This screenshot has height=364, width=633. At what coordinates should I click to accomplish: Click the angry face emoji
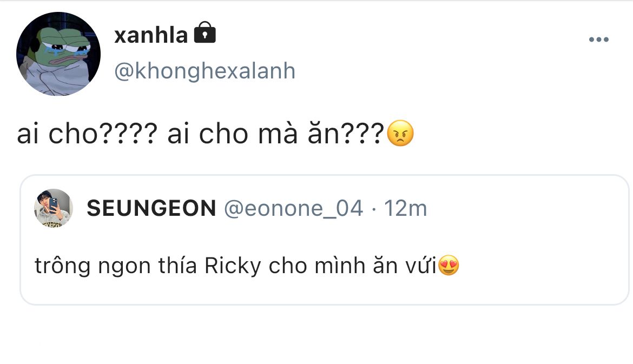pos(401,134)
